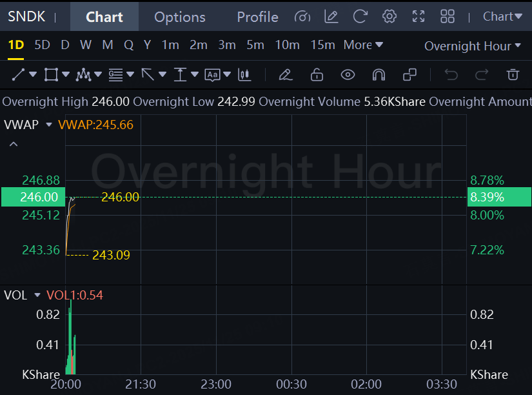Image resolution: width=532 pixels, height=395 pixels.
Task: Open chart settings gear icon
Action: click(389, 17)
